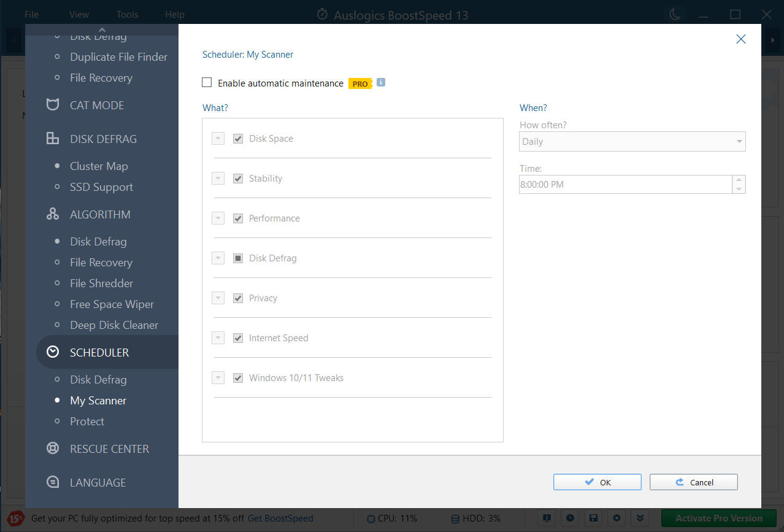Click the Time field 8:00:00 PM
Viewport: 784px width, 532px height.
click(625, 185)
